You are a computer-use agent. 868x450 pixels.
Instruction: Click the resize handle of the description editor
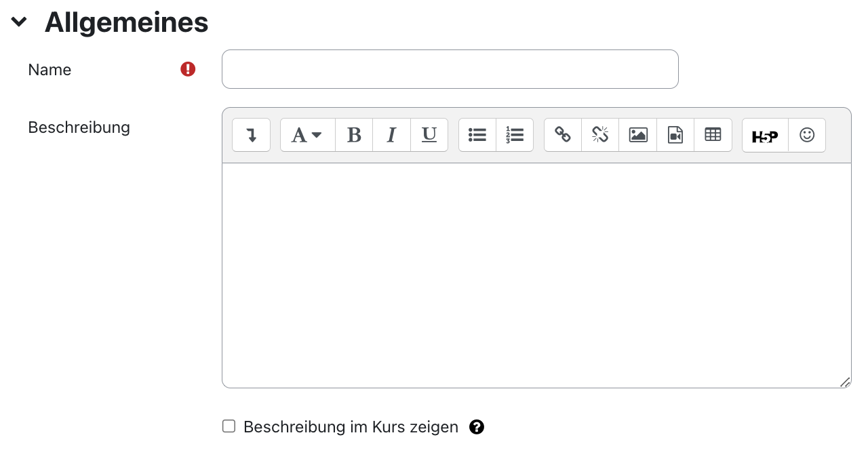point(846,382)
